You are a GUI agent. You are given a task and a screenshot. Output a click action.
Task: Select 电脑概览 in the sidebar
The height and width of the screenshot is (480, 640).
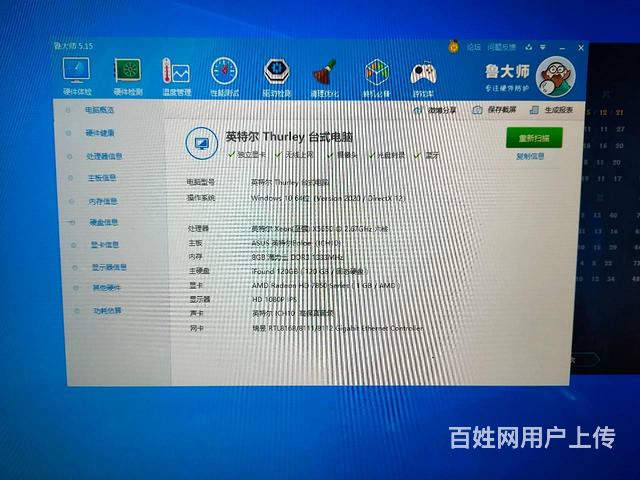pos(99,110)
